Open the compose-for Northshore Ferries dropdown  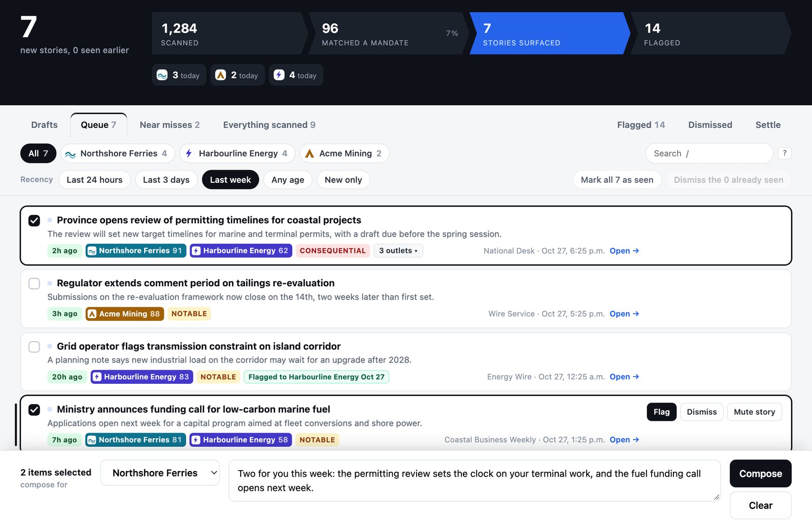click(160, 473)
